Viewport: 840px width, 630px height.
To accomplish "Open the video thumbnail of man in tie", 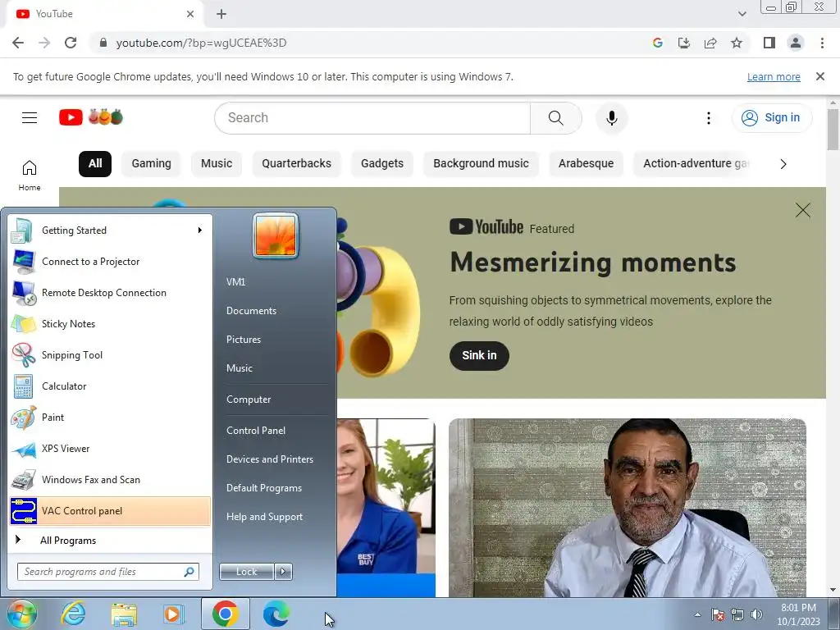I will [x=628, y=508].
